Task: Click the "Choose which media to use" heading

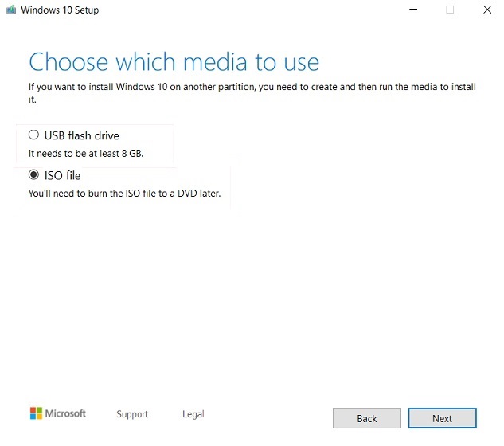Action: [174, 62]
